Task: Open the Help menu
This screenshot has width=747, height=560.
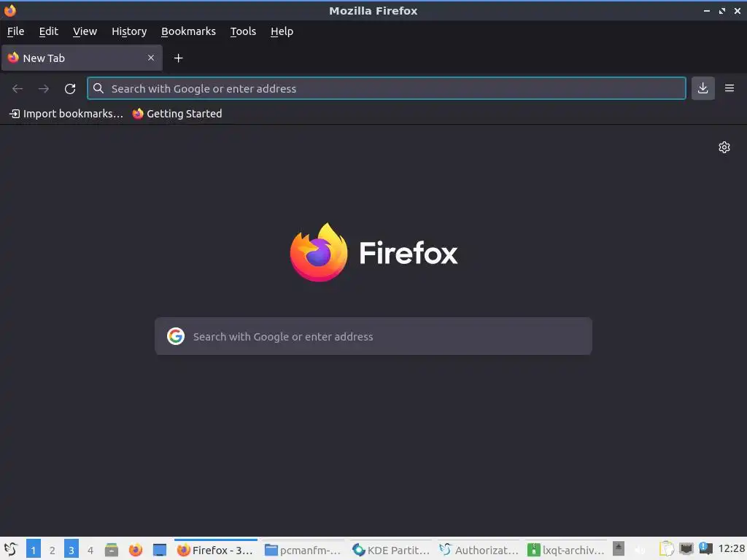Action: (x=282, y=31)
